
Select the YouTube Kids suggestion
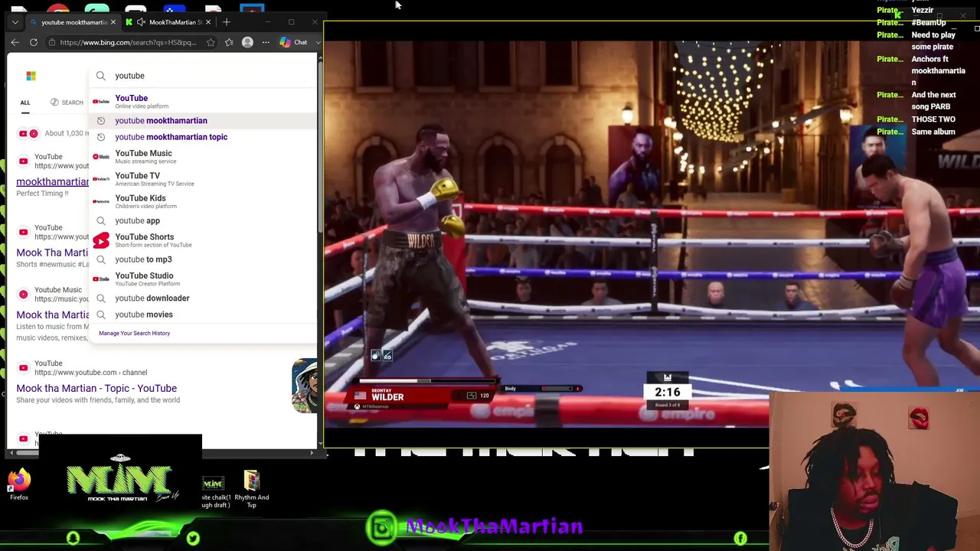click(x=203, y=201)
